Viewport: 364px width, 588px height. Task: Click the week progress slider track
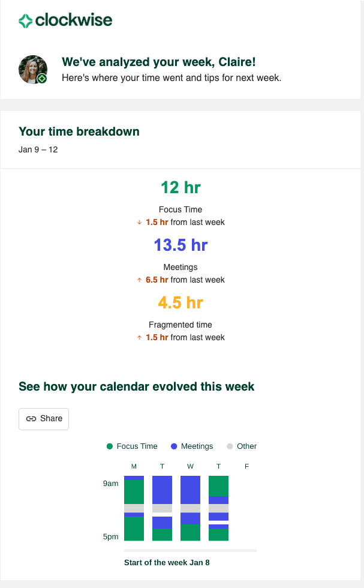click(190, 550)
